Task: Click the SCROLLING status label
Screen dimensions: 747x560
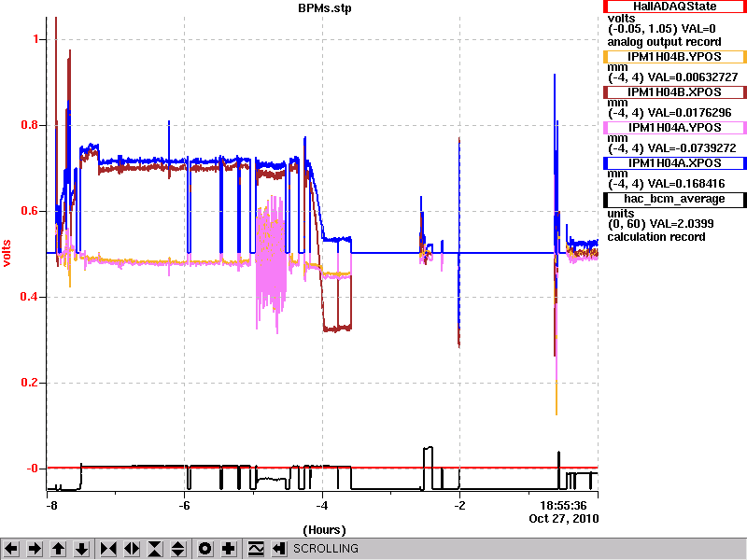Action: (x=325, y=549)
